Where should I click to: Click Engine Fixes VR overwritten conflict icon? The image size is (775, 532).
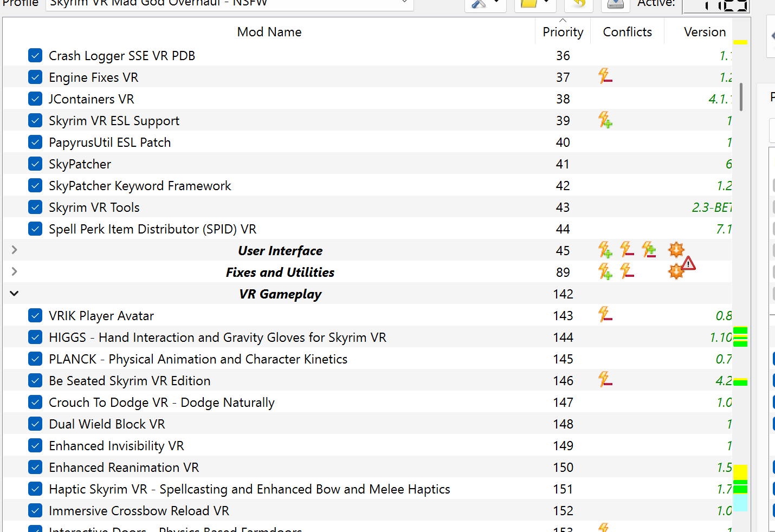605,76
